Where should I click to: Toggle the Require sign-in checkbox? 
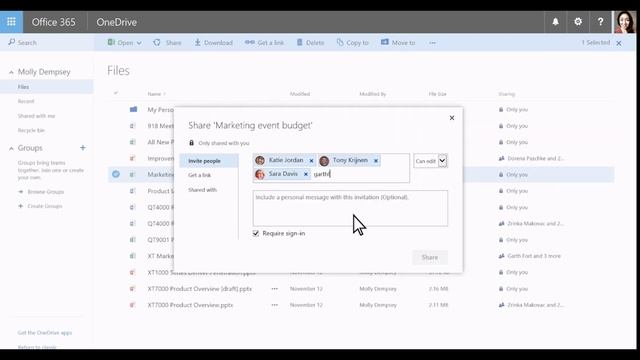point(256,233)
